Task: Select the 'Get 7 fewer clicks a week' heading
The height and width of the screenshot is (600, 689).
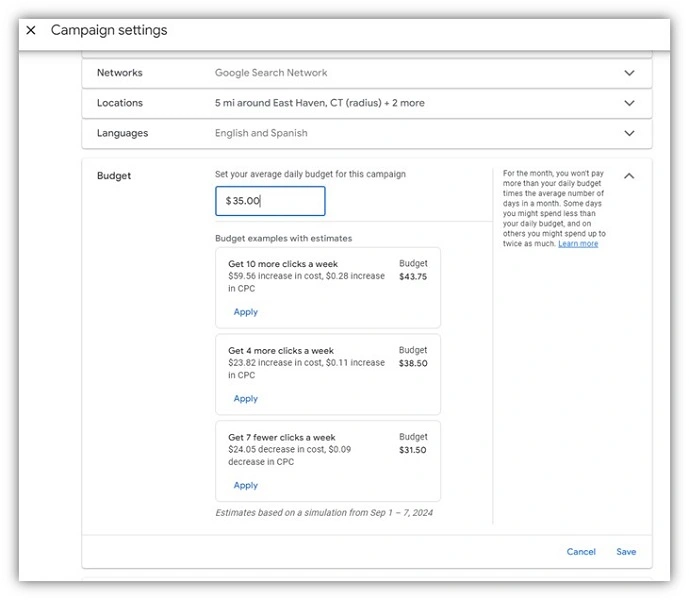Action: [282, 437]
